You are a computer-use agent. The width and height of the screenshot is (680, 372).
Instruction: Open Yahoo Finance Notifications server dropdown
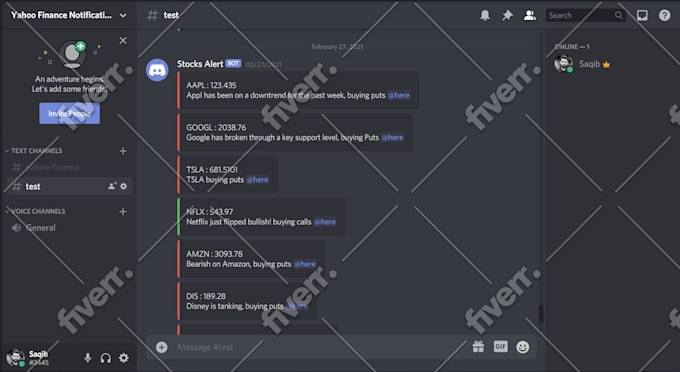coord(69,15)
